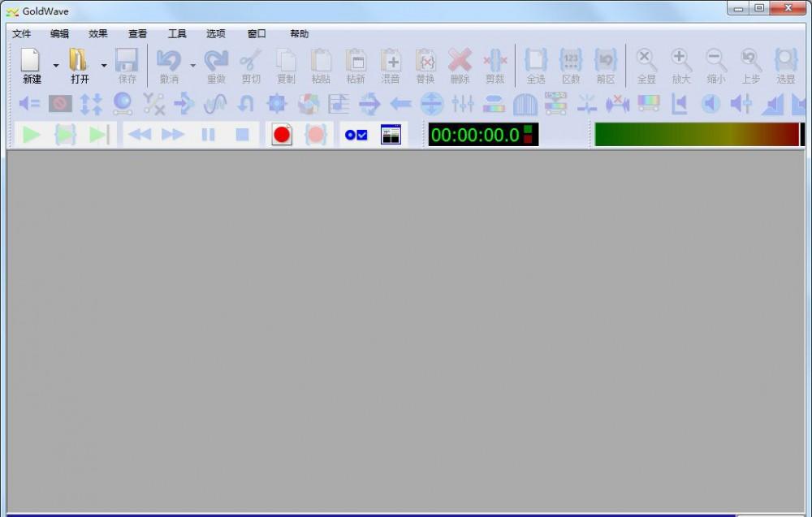Expand the dropdown arrow next to 新建
Image resolution: width=812 pixels, height=517 pixels.
[x=56, y=66]
